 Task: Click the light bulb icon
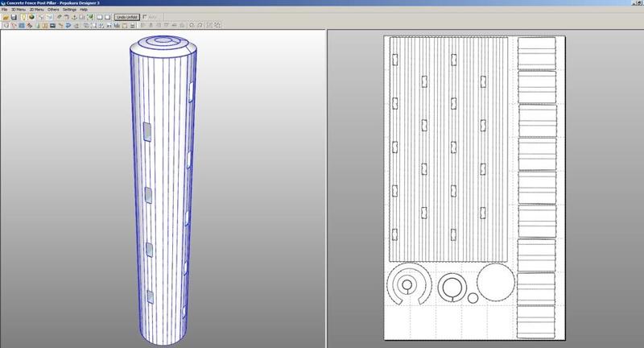click(x=23, y=17)
